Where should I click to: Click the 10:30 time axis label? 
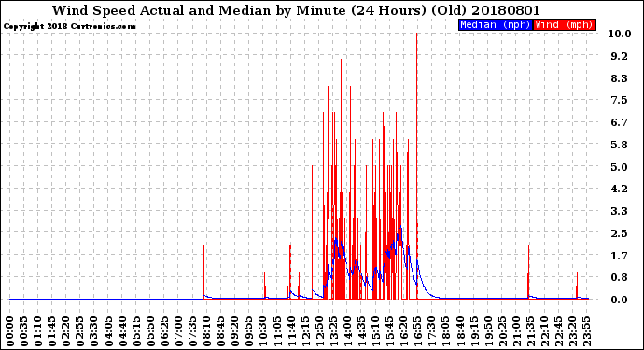pos(263,331)
